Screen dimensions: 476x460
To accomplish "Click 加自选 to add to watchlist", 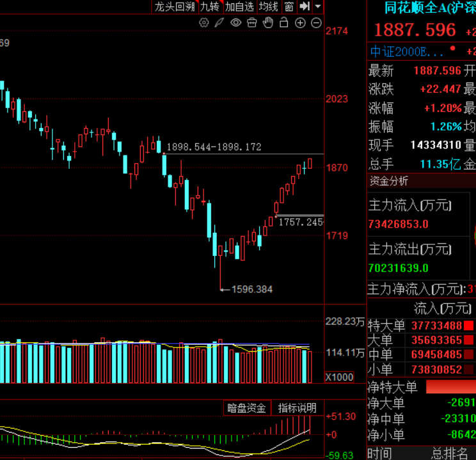I will point(239,6).
